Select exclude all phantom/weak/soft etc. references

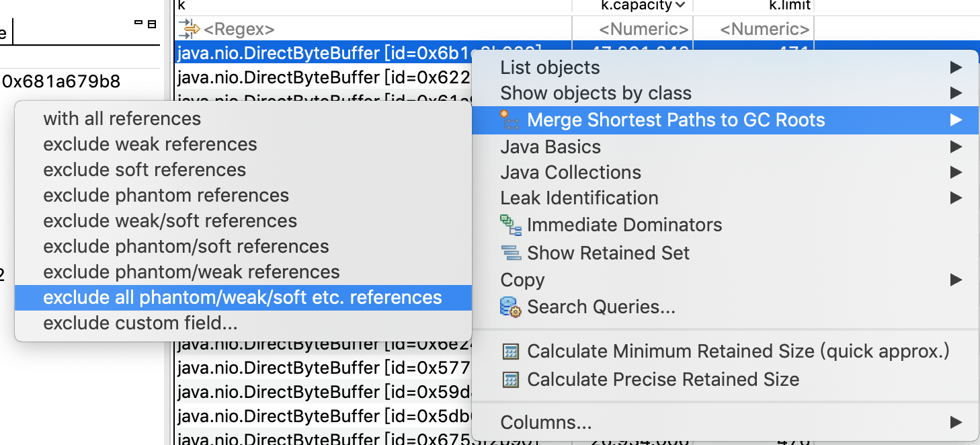[243, 298]
